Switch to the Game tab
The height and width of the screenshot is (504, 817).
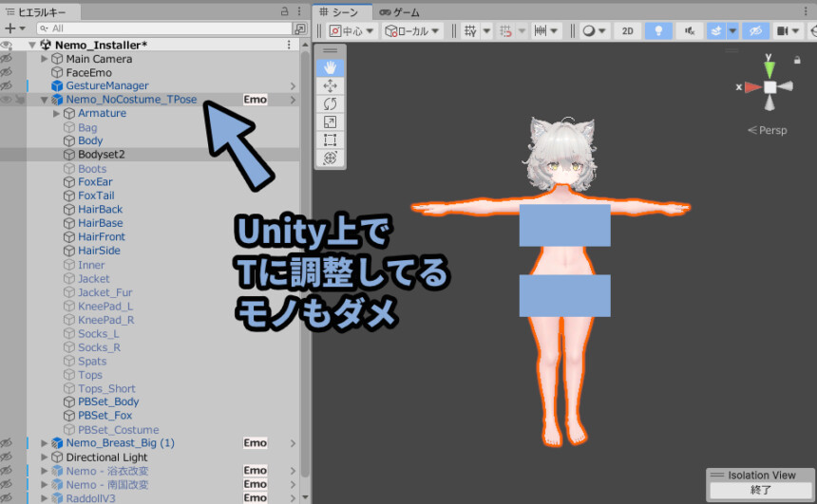pos(400,12)
